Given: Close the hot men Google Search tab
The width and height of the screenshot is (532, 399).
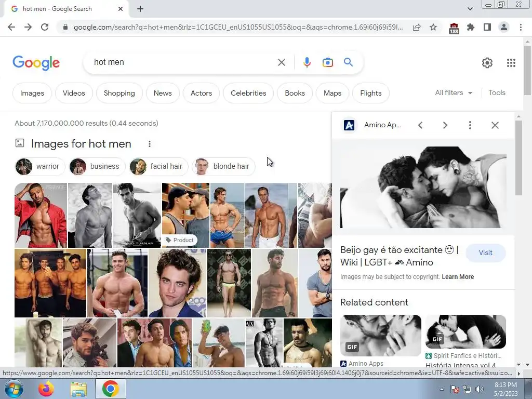Looking at the screenshot, I should [x=121, y=9].
